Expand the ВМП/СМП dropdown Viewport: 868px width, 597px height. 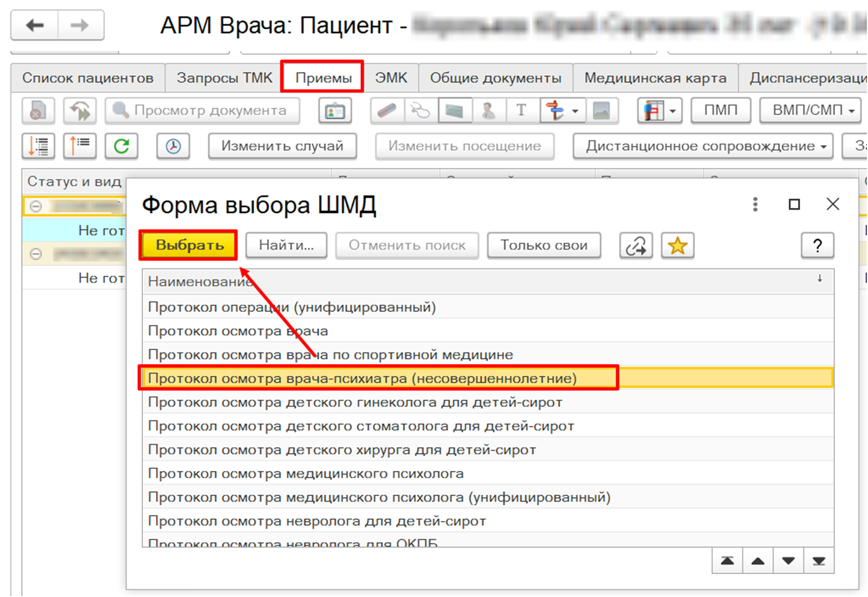point(810,110)
